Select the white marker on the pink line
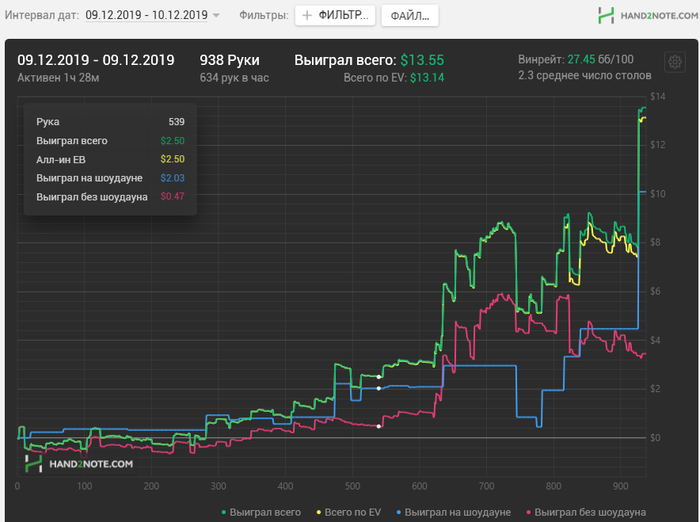The image size is (700, 522). pyautogui.click(x=378, y=426)
